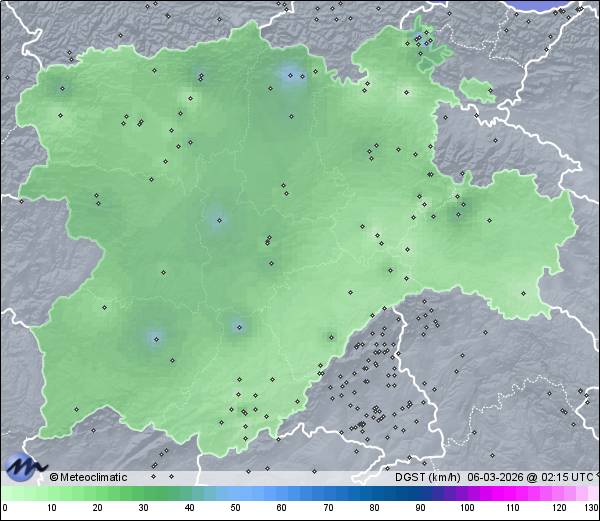Select the blue gust hotspot in lower-left region
This screenshot has height=521, width=600.
[154, 338]
